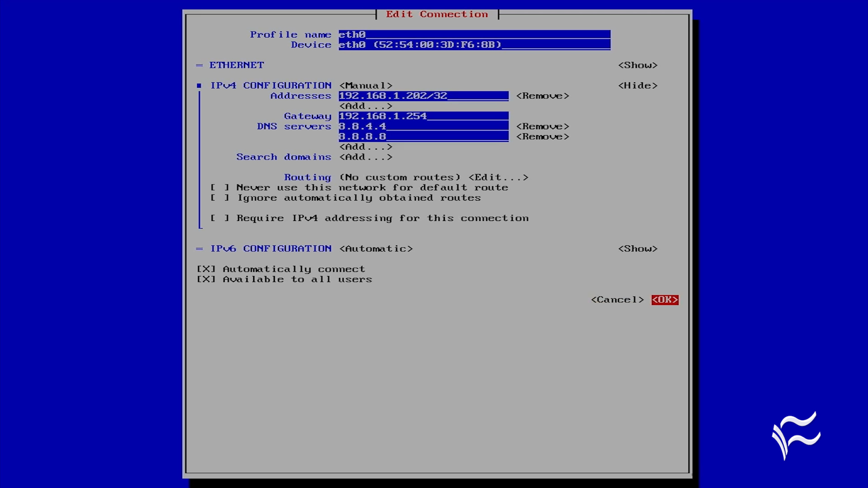Uncheck Available to all users
This screenshot has width=868, height=488.
(206, 279)
